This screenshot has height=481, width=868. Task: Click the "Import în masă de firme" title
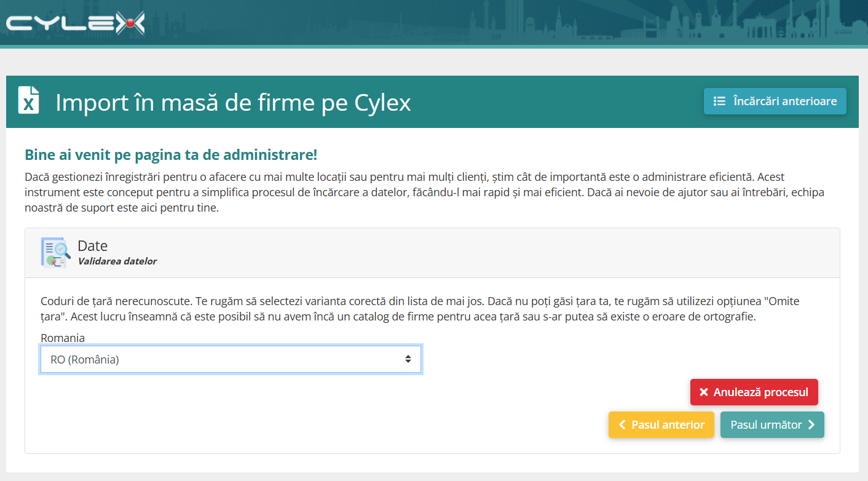pyautogui.click(x=186, y=102)
